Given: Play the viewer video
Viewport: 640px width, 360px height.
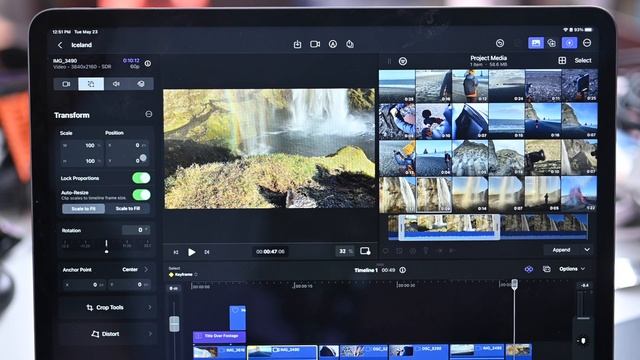Looking at the screenshot, I should coord(191,252).
